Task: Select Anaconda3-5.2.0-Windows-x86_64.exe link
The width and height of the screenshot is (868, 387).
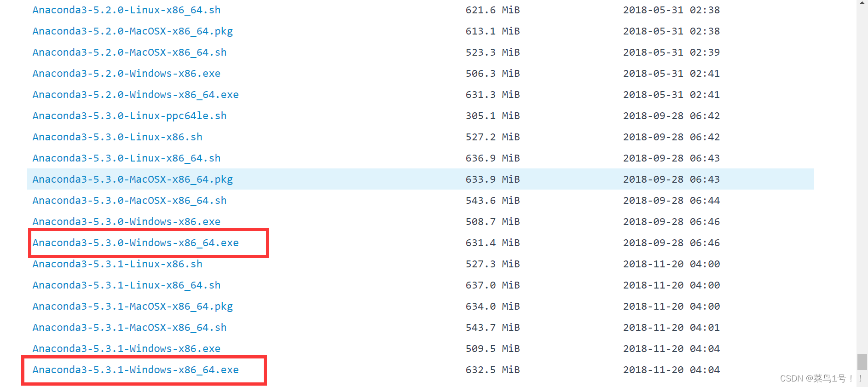Action: tap(136, 95)
